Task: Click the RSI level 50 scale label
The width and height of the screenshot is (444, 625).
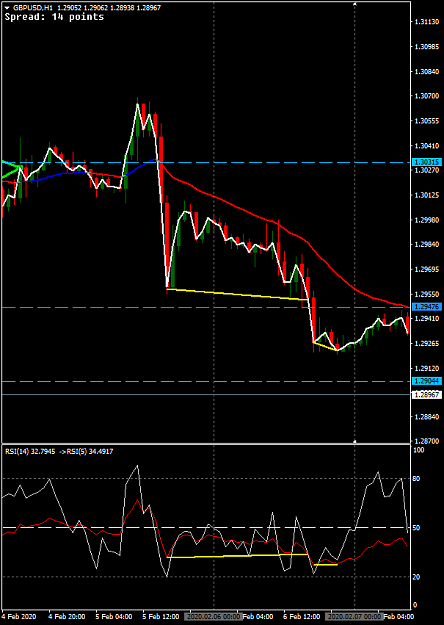Action: tap(418, 527)
